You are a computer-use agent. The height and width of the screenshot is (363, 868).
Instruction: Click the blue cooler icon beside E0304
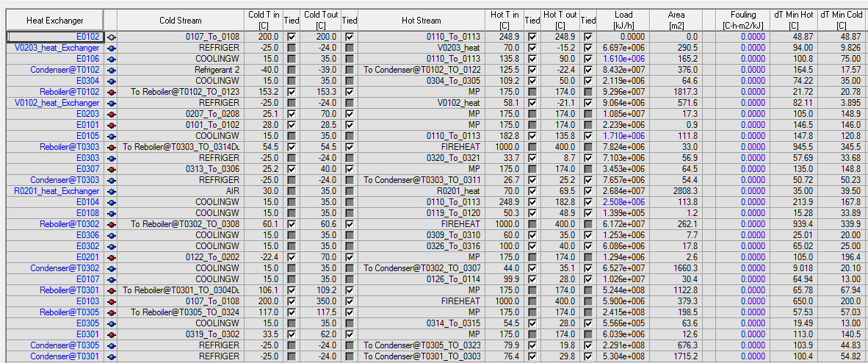(112, 81)
